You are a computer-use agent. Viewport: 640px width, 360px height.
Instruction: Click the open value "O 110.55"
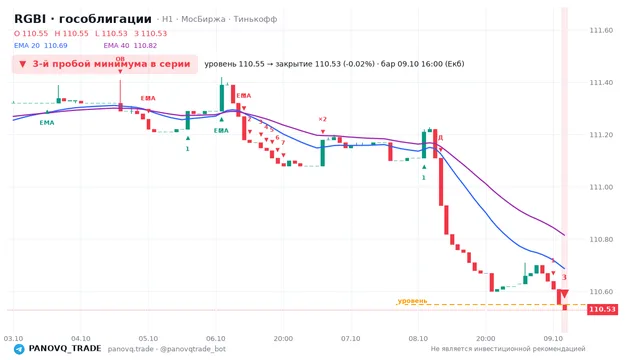(x=31, y=33)
